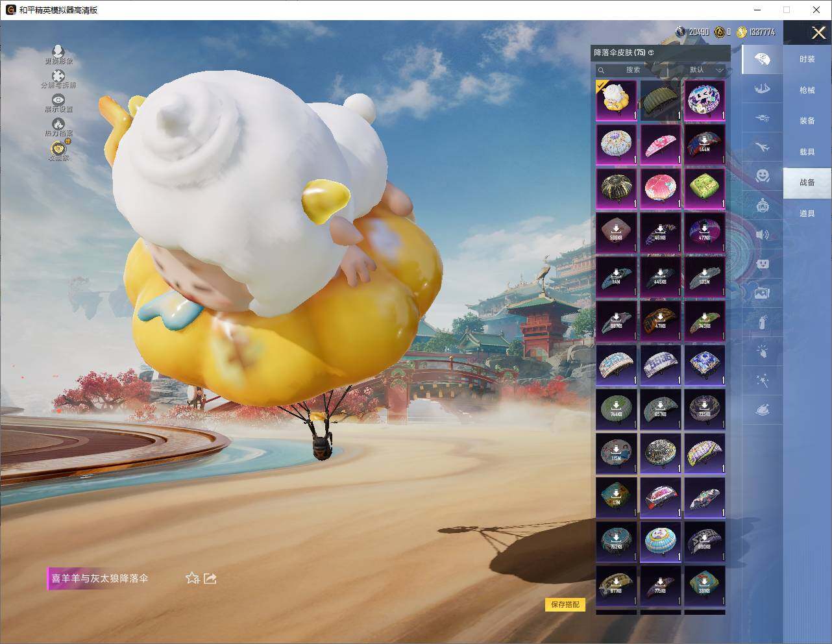Click the 搜索 search field

pyautogui.click(x=632, y=70)
